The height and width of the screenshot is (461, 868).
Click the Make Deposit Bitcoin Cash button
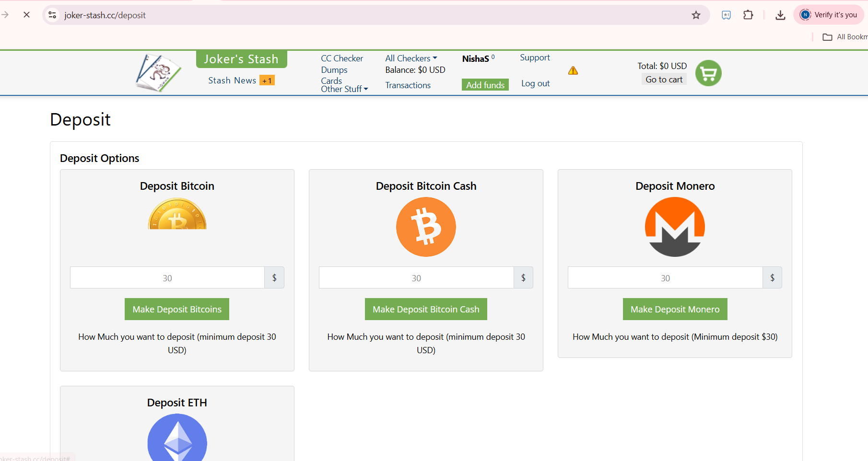coord(426,309)
